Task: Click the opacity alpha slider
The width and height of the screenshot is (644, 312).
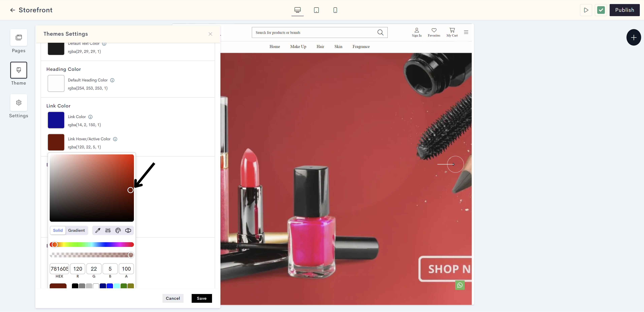Action: pyautogui.click(x=92, y=255)
